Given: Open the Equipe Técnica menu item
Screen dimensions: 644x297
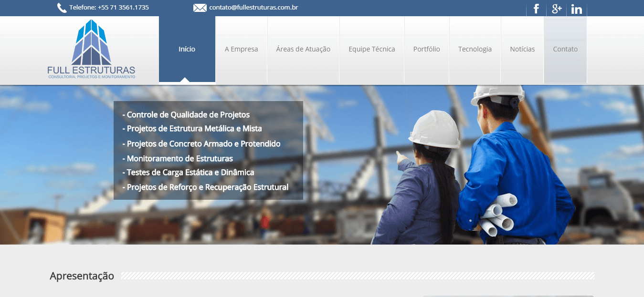Looking at the screenshot, I should (372, 49).
